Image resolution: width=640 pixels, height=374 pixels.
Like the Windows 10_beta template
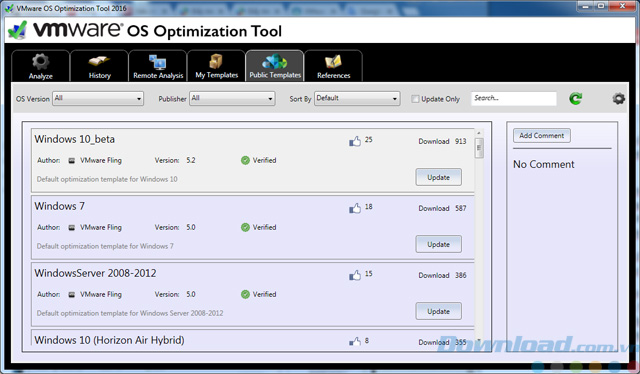pos(355,141)
